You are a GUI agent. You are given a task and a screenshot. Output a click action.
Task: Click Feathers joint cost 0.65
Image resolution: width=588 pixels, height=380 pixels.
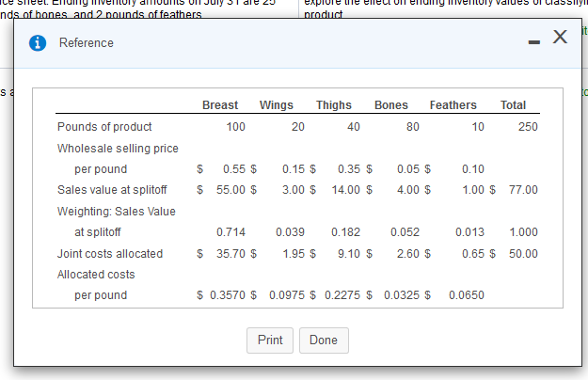point(473,254)
